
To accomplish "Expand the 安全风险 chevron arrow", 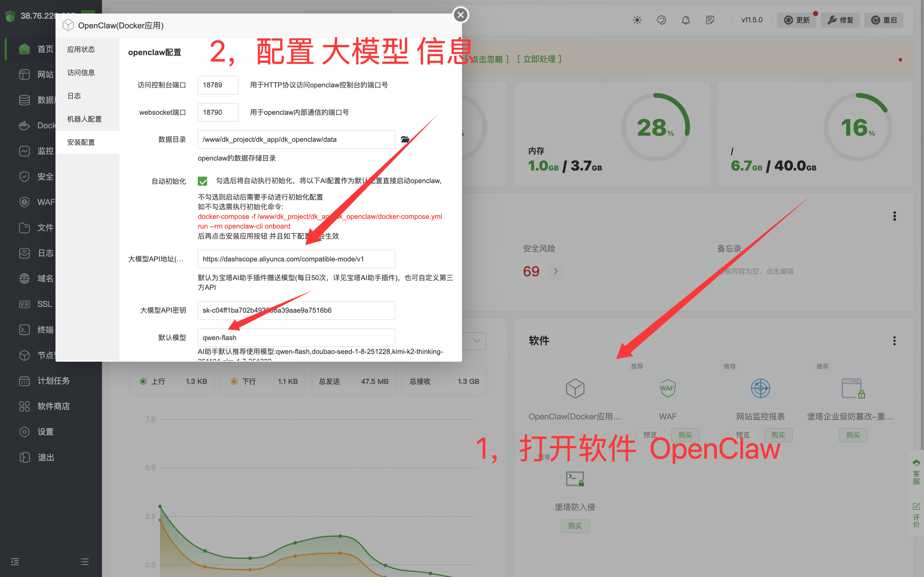I will pyautogui.click(x=556, y=271).
